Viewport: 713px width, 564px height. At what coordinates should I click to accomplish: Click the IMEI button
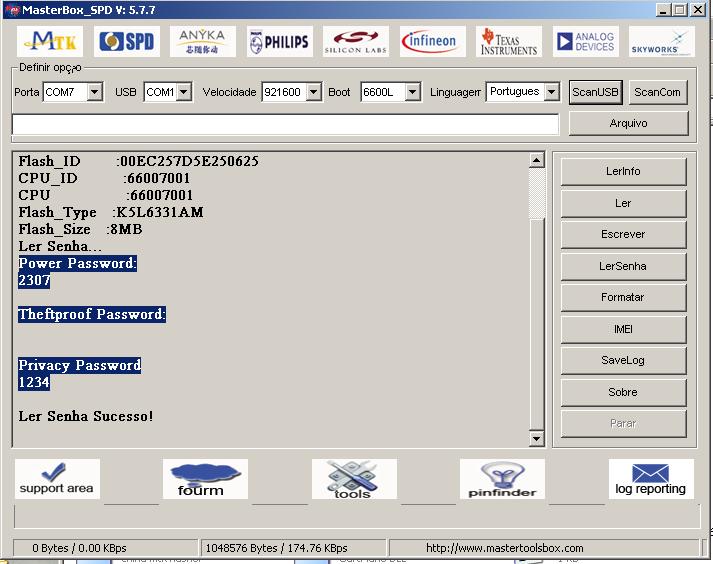[623, 329]
